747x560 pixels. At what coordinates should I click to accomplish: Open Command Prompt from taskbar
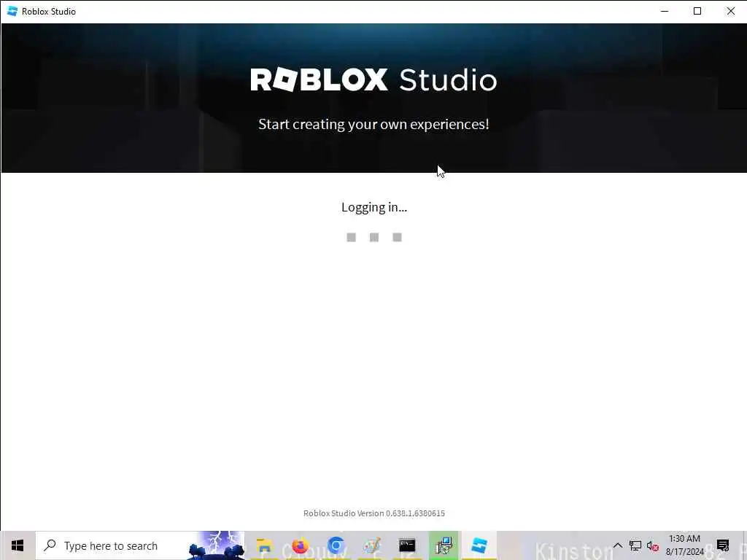pos(407,545)
